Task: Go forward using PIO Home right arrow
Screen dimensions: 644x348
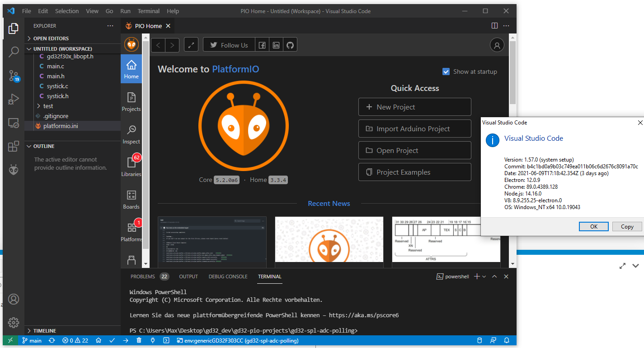Action: click(172, 45)
